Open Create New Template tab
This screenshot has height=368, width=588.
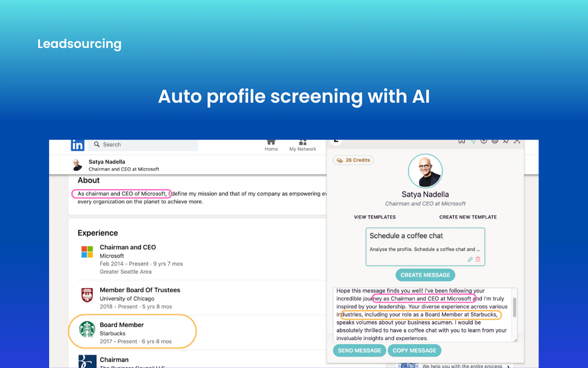coord(468,217)
